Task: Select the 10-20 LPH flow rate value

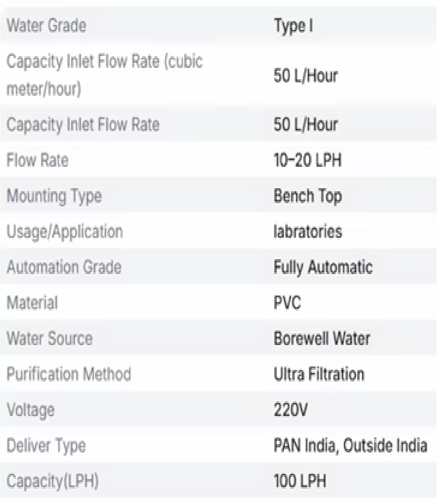Action: coord(307,160)
